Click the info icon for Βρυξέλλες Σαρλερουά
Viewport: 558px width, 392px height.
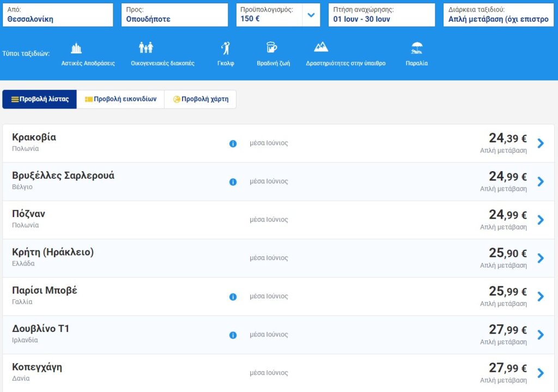pyautogui.click(x=233, y=182)
